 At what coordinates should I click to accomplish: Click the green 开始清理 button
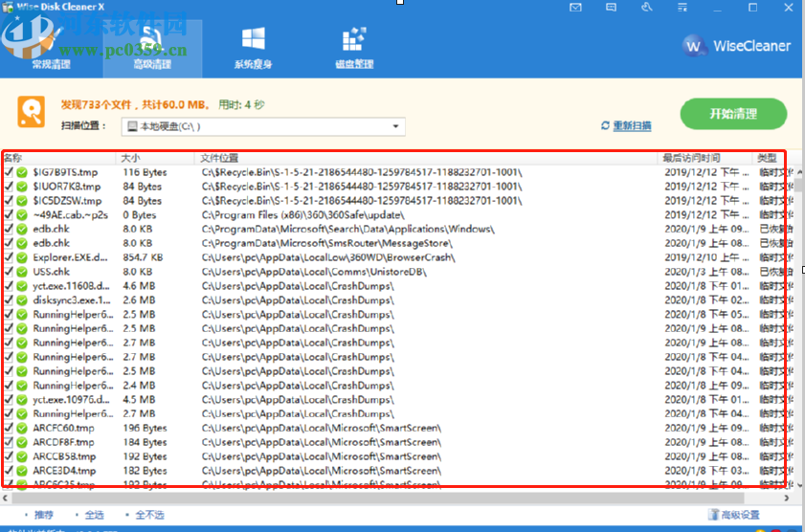(733, 114)
